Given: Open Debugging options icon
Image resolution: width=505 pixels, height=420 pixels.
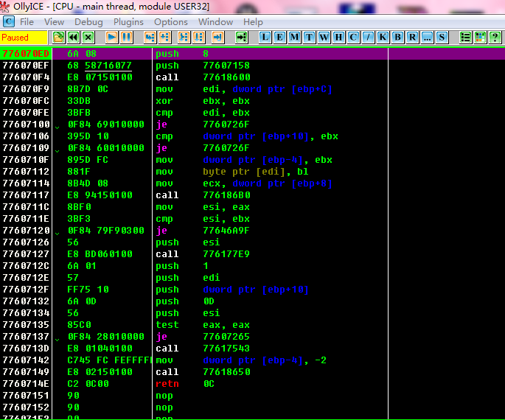Looking at the screenshot, I should [x=465, y=38].
